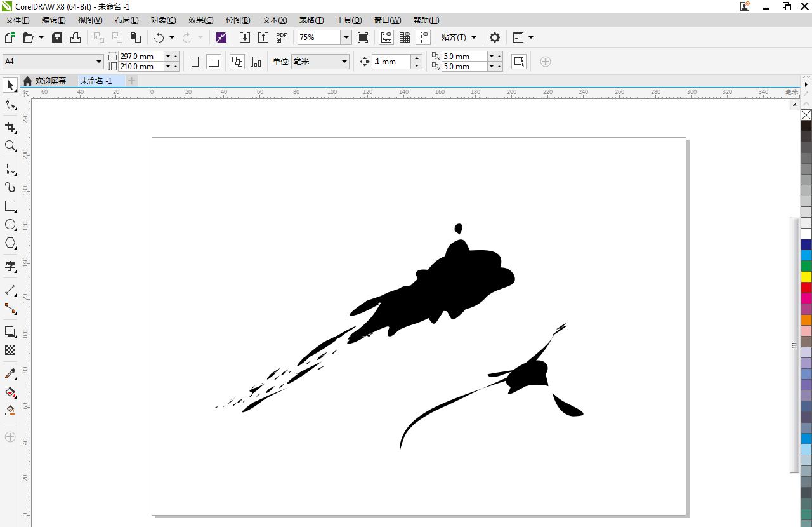812x527 pixels.
Task: Open the Options gear settings
Action: 495,37
